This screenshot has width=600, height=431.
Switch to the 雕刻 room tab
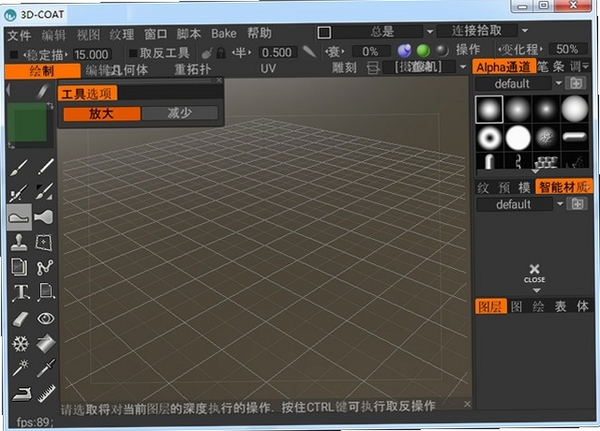click(x=344, y=68)
